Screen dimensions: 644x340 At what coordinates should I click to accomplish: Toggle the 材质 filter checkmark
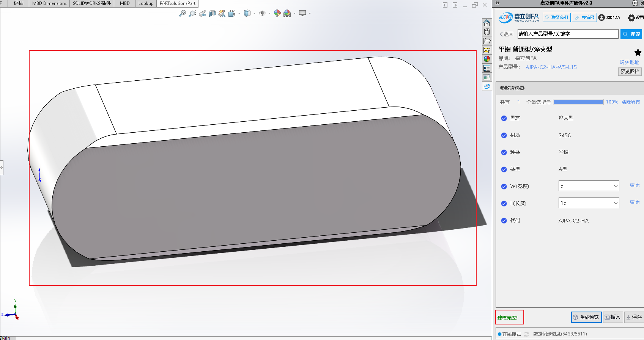pyautogui.click(x=504, y=135)
